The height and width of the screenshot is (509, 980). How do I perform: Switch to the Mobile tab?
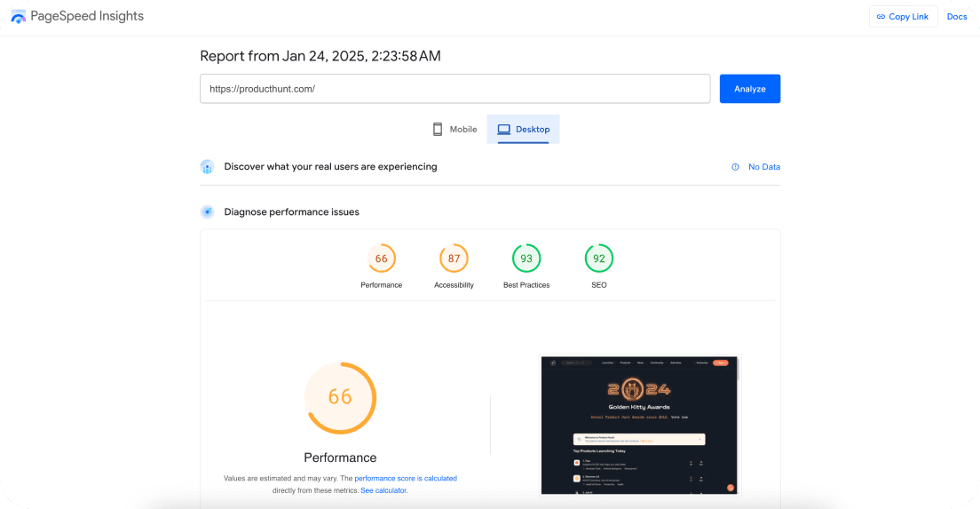point(455,130)
